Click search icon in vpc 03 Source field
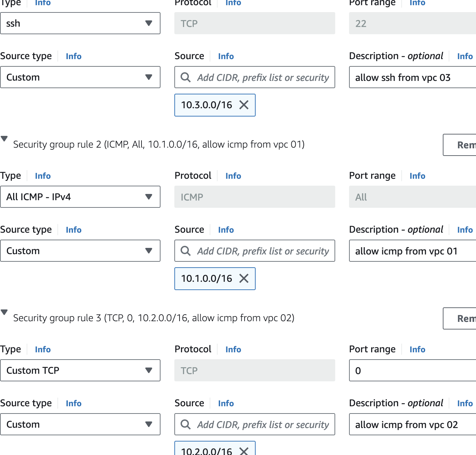Screen dimensions: 476x455 pyautogui.click(x=186, y=77)
